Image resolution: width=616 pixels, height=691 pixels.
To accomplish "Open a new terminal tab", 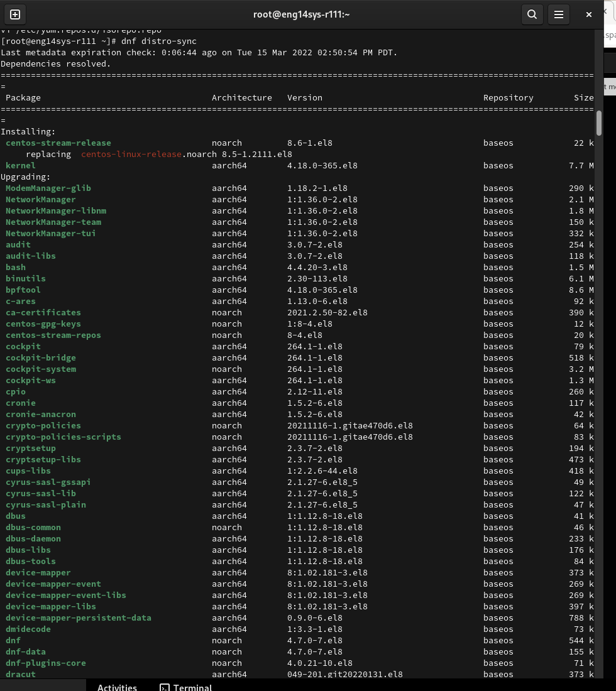I will coord(15,14).
